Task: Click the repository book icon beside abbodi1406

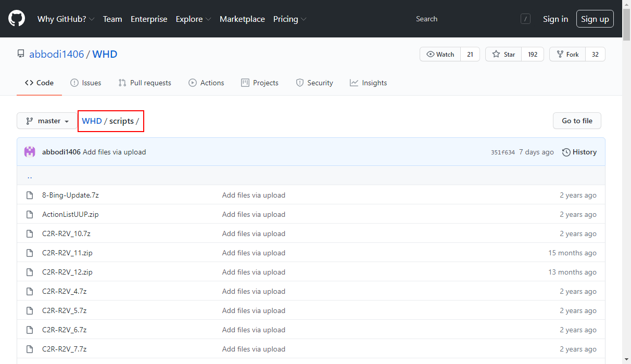Action: 21,54
